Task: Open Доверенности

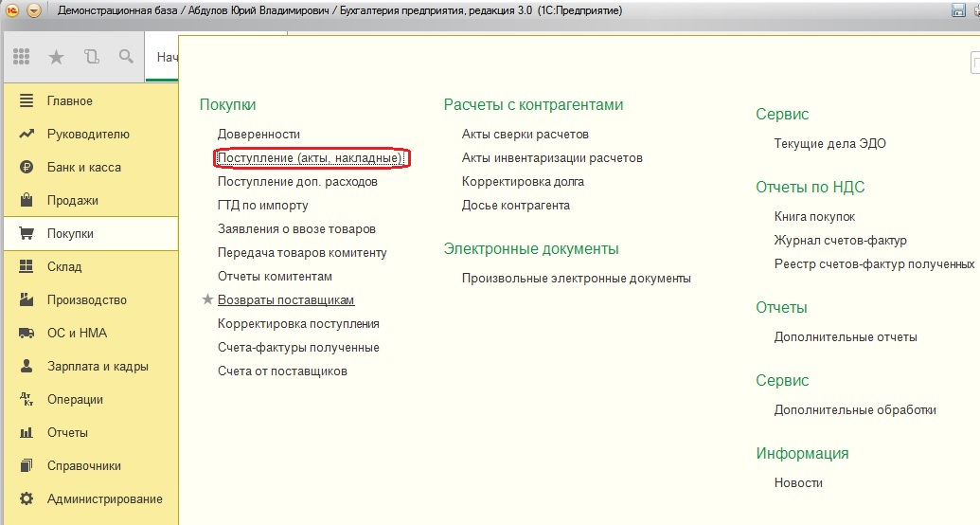Action: [258, 134]
